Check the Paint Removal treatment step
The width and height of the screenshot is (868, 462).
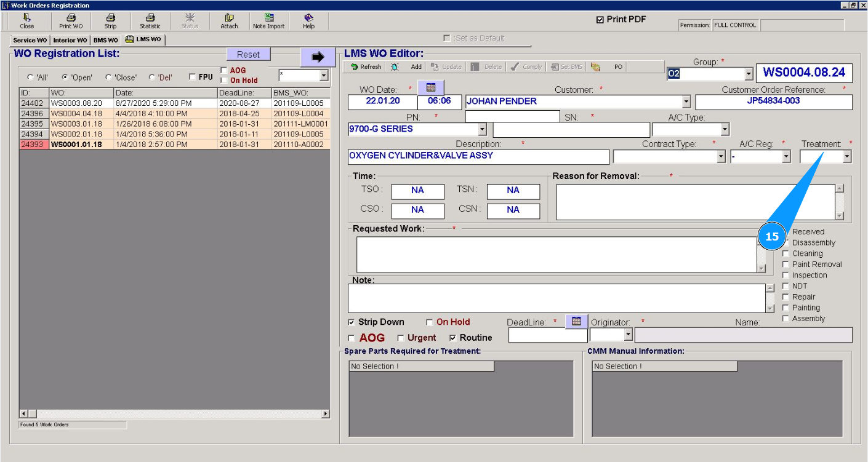point(786,265)
